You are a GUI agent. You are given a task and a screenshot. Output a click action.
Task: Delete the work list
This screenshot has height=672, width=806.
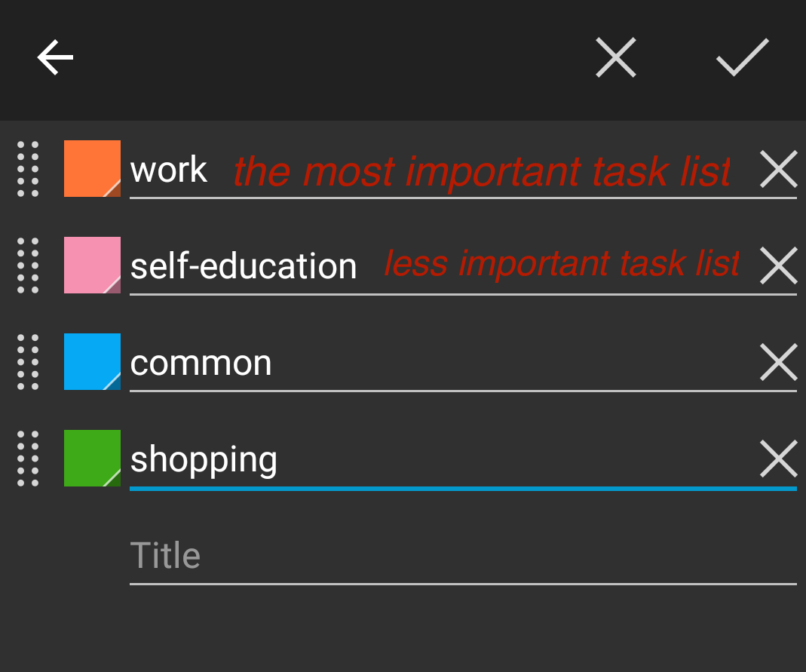click(x=778, y=169)
